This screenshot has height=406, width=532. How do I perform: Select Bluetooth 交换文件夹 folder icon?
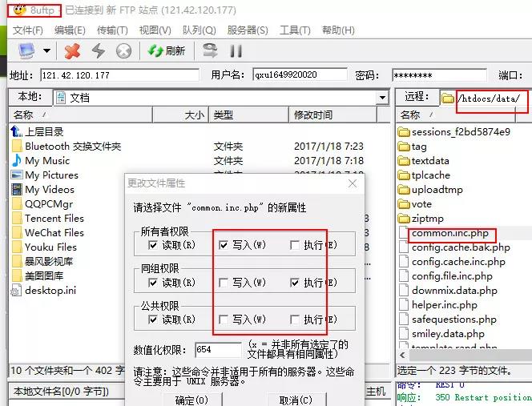(16, 147)
